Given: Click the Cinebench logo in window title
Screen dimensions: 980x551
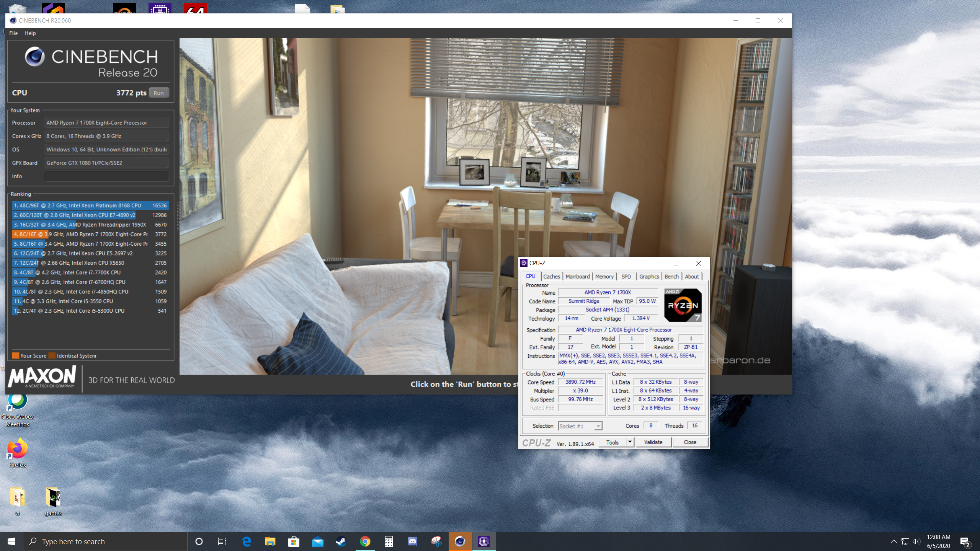Looking at the screenshot, I should [13, 21].
